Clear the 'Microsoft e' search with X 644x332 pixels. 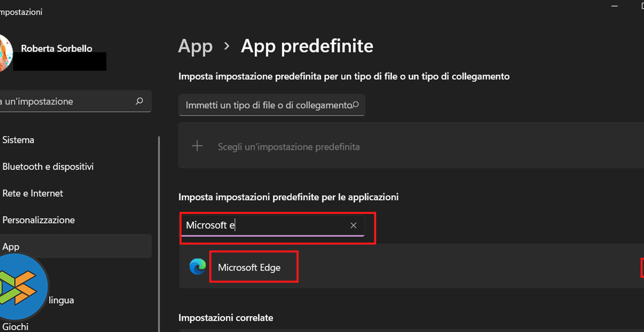point(354,225)
